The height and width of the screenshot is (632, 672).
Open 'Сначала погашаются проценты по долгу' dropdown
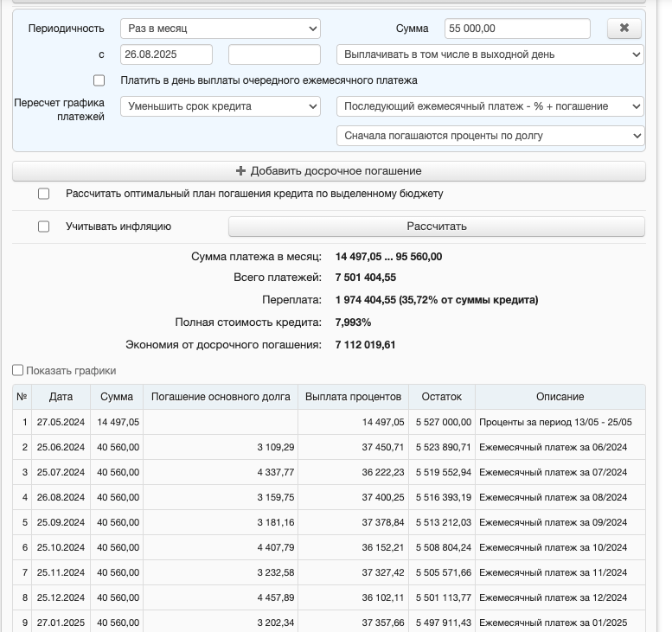[490, 136]
